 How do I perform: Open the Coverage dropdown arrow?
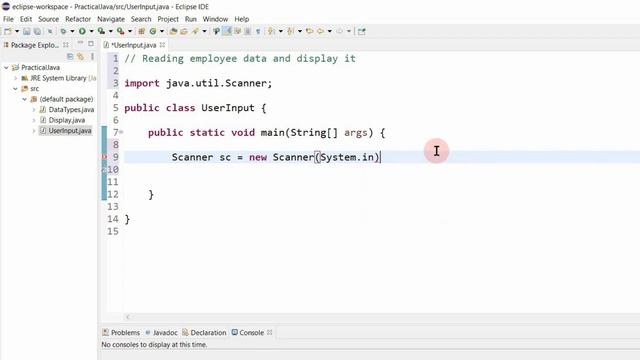tap(111, 31)
